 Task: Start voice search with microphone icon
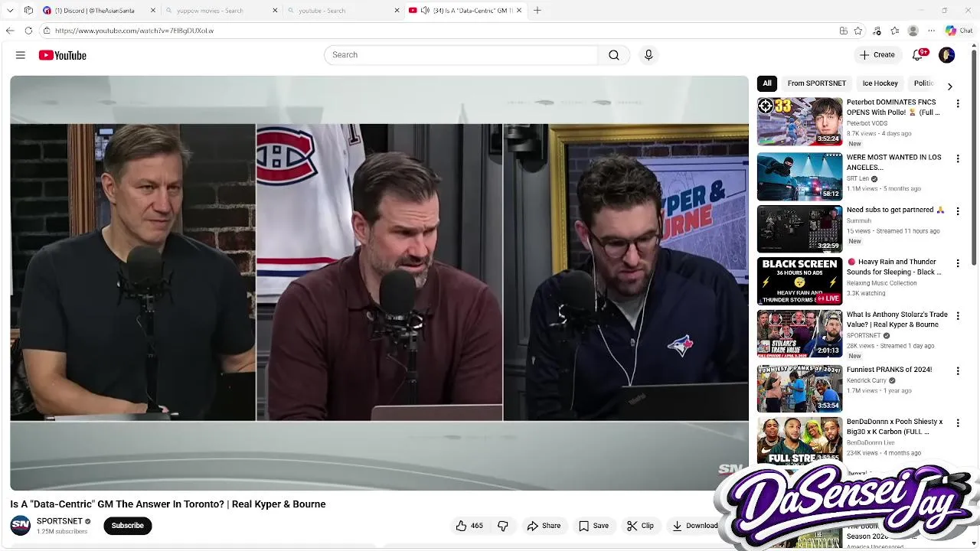[648, 55]
